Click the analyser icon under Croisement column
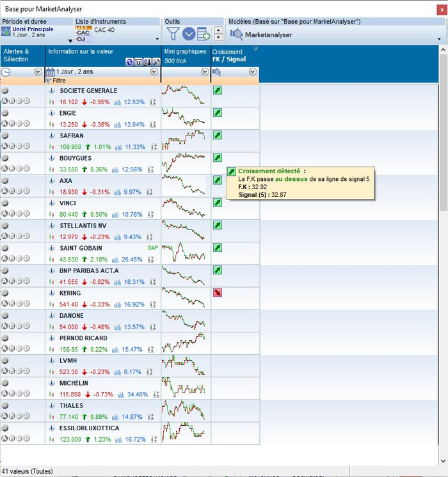The image size is (448, 477). tap(216, 72)
